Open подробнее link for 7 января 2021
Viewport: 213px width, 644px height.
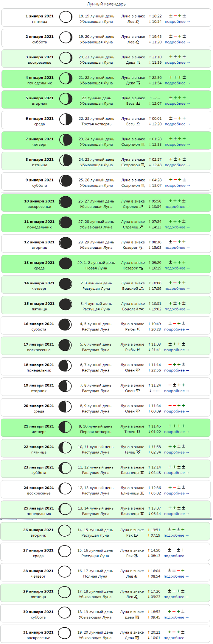(x=178, y=145)
